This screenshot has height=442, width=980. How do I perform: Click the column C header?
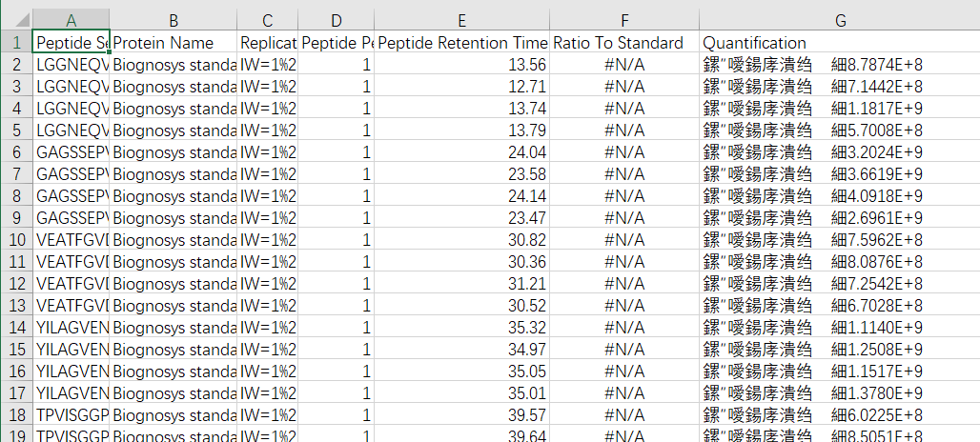(x=267, y=21)
